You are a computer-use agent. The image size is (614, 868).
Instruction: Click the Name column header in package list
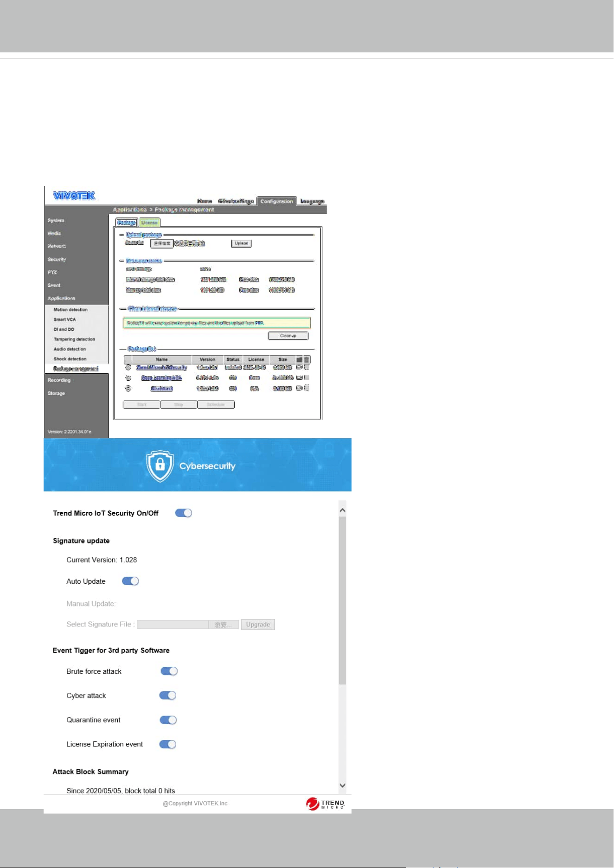[162, 359]
